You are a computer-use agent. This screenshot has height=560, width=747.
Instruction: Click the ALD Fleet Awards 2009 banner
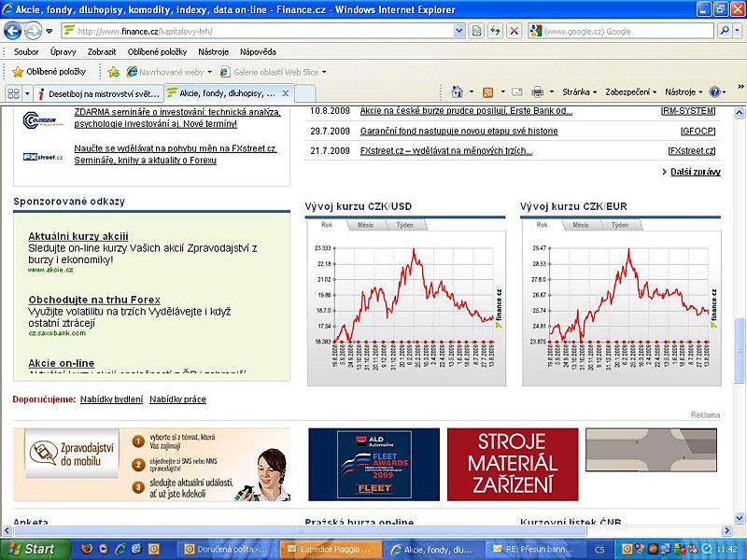[374, 464]
